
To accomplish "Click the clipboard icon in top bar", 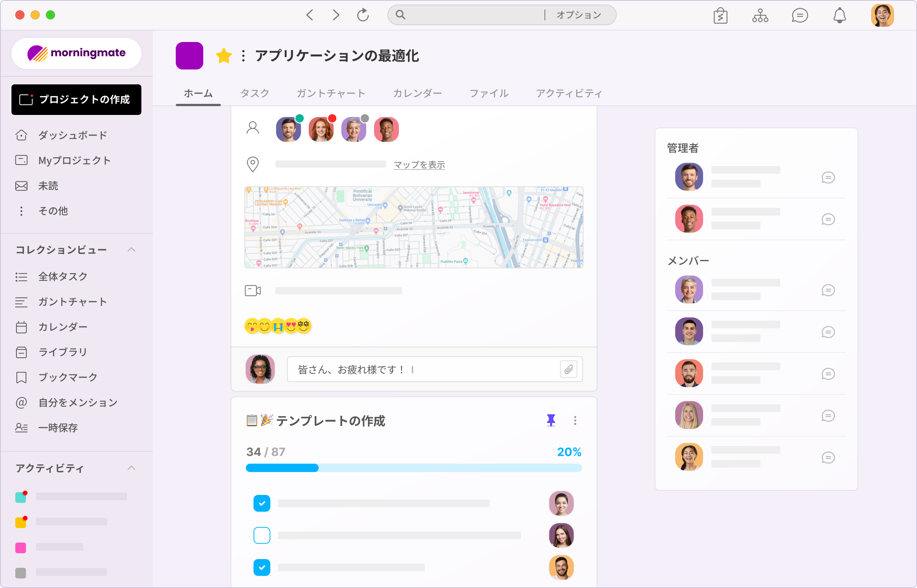I will tap(720, 16).
